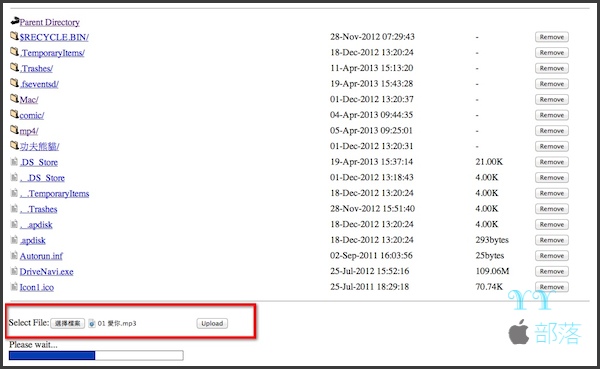Screen dimensions: 600x369
Task: Remove the ._.Trashes file
Action: pyautogui.click(x=552, y=209)
